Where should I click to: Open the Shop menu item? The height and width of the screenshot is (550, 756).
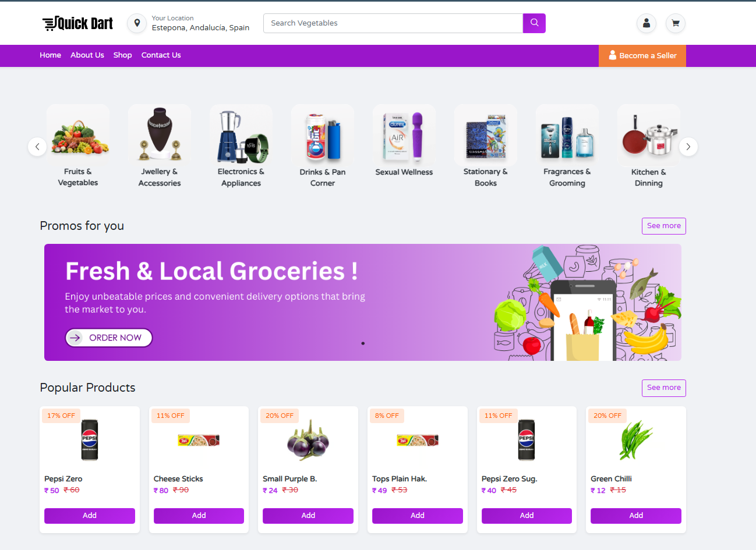pos(122,55)
